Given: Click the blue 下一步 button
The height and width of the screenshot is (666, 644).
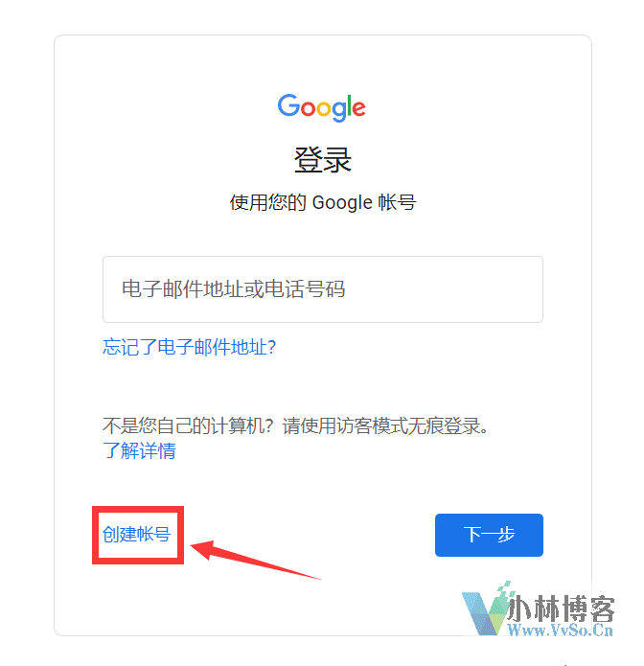Looking at the screenshot, I should coord(489,535).
